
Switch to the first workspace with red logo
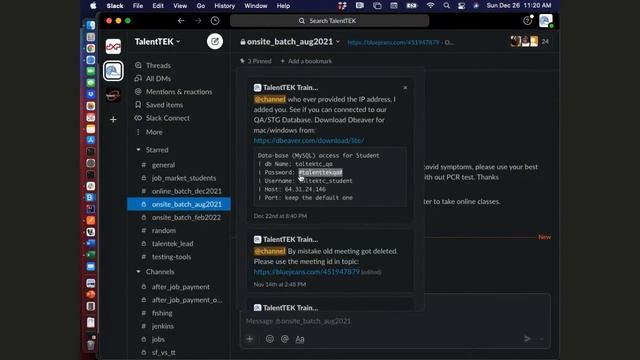113,47
